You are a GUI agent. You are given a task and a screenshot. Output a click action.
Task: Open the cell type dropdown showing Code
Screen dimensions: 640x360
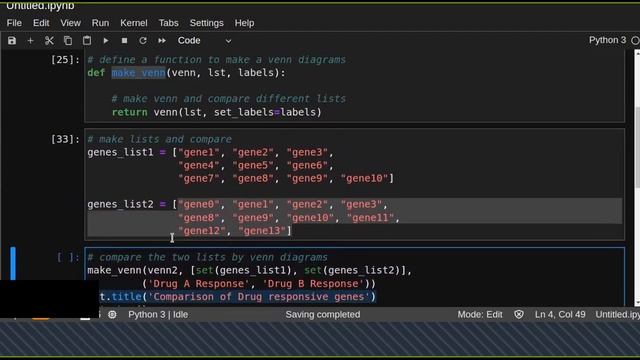(204, 40)
